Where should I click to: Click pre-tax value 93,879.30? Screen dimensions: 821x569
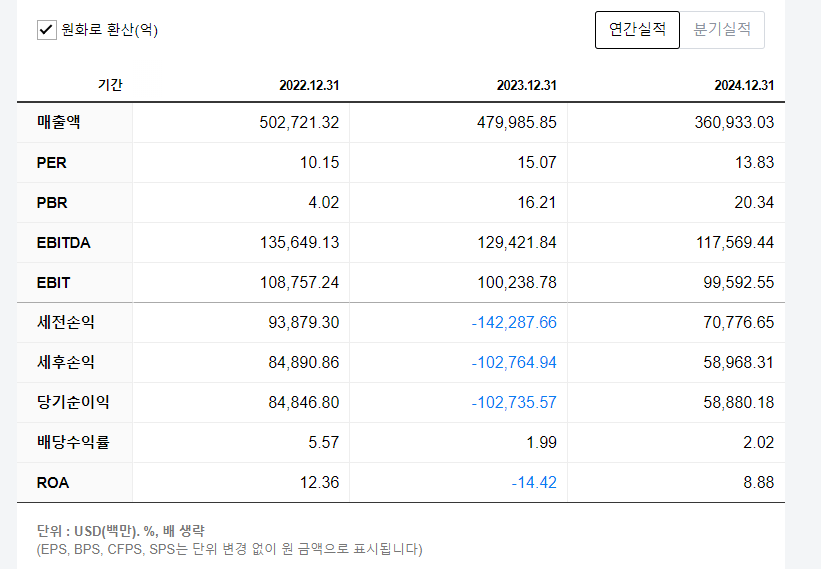pos(304,322)
